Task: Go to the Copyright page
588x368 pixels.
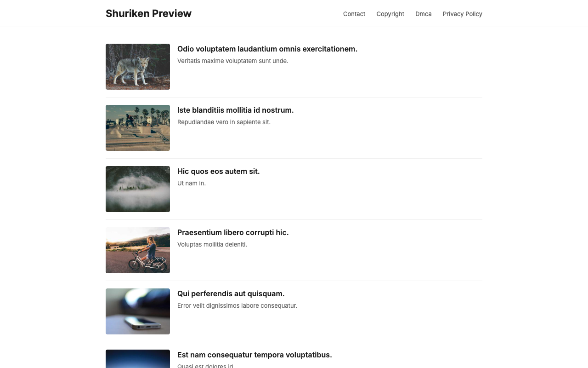Action: tap(390, 14)
